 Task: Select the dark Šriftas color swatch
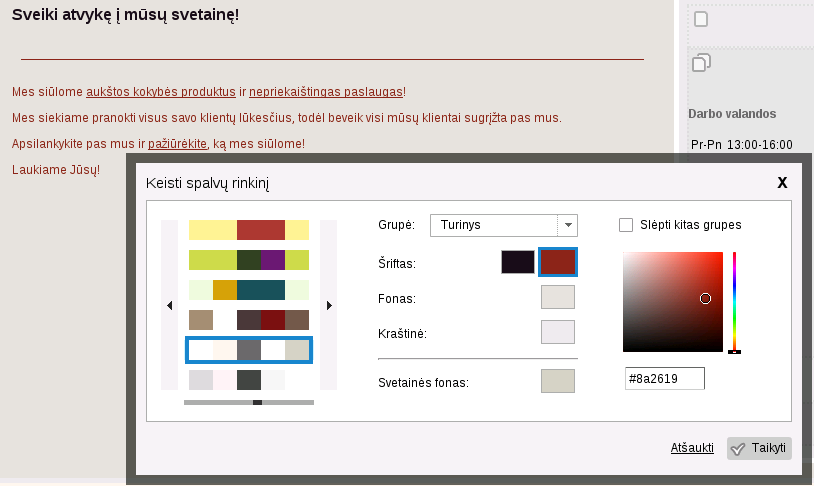click(x=518, y=262)
